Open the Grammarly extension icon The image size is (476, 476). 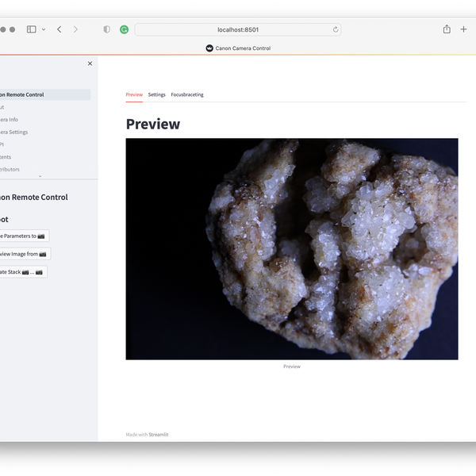coord(124,29)
